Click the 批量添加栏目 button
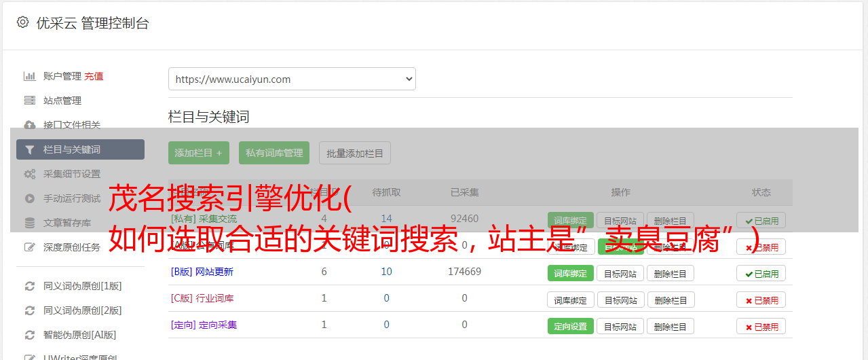Viewport: 868px width, 360px height. pyautogui.click(x=355, y=153)
